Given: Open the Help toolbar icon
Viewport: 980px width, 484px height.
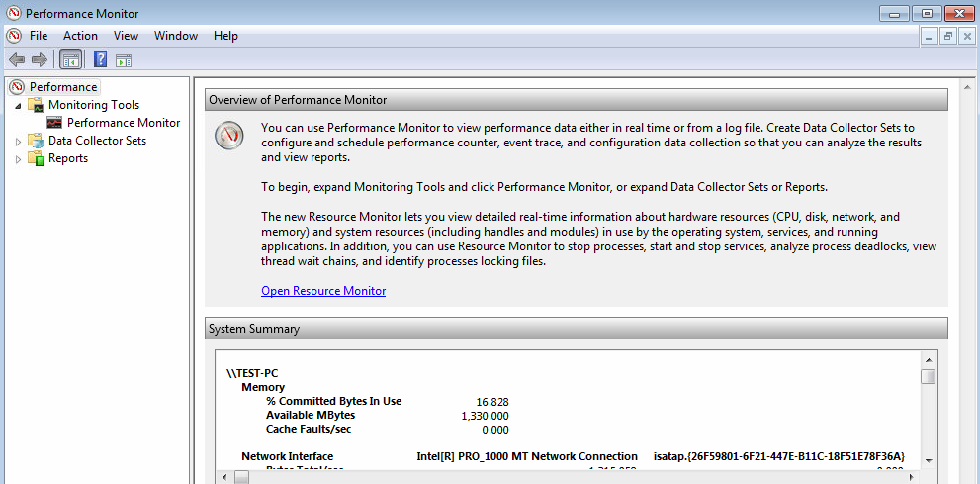Looking at the screenshot, I should (100, 60).
